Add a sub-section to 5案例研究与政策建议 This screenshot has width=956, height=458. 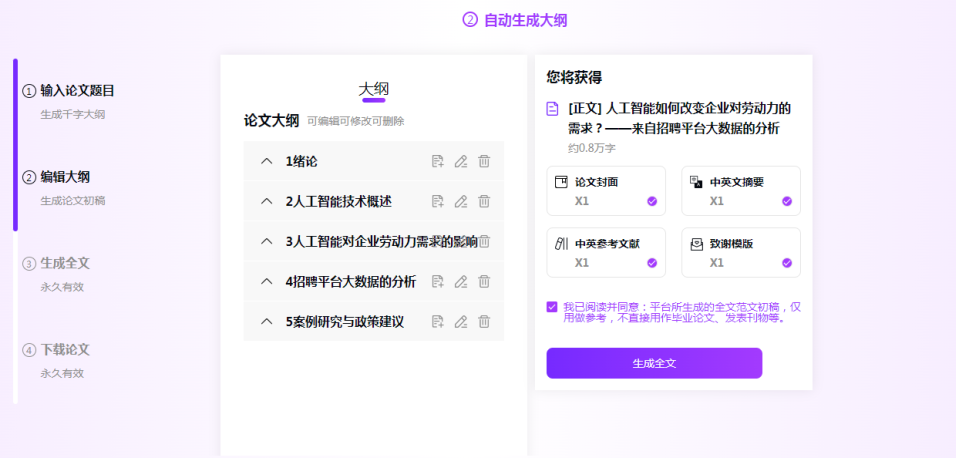click(x=438, y=321)
